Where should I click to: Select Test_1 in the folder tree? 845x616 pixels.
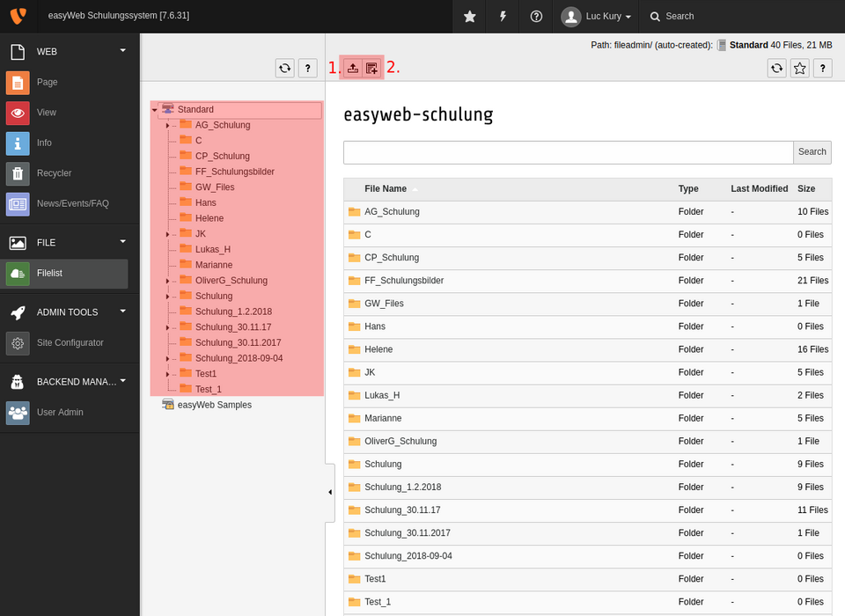[208, 389]
